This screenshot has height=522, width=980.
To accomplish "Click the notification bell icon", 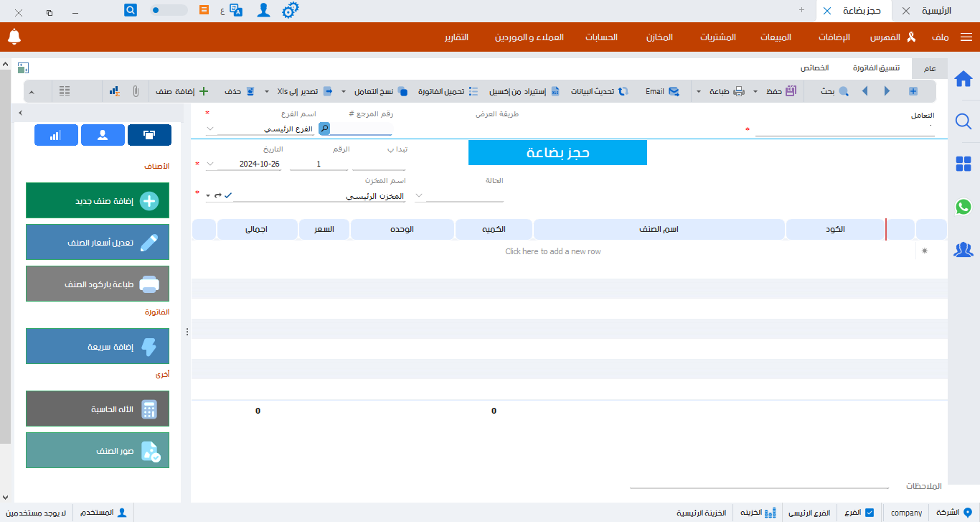I will tap(14, 36).
